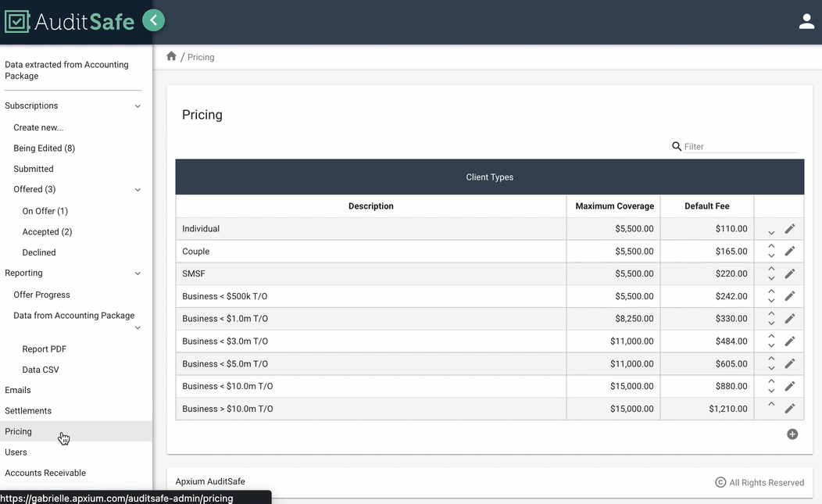Move the Individual row down with stepper arrow
Image resolution: width=822 pixels, height=504 pixels.
pos(771,233)
